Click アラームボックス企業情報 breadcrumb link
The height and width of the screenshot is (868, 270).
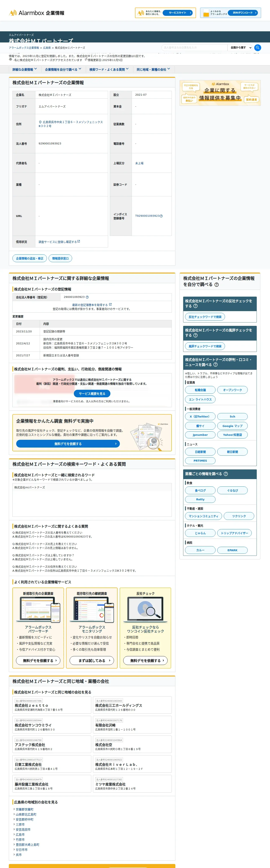click(x=24, y=48)
